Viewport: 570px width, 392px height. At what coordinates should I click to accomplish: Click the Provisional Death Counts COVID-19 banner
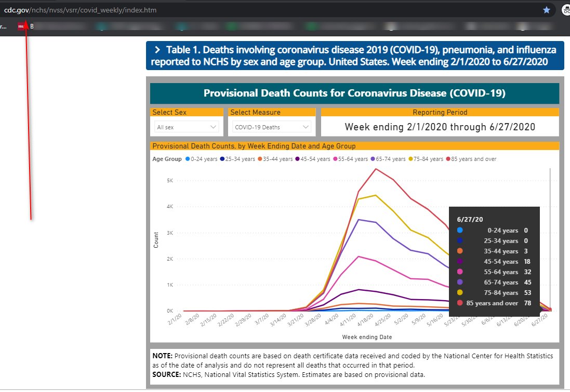(x=354, y=93)
